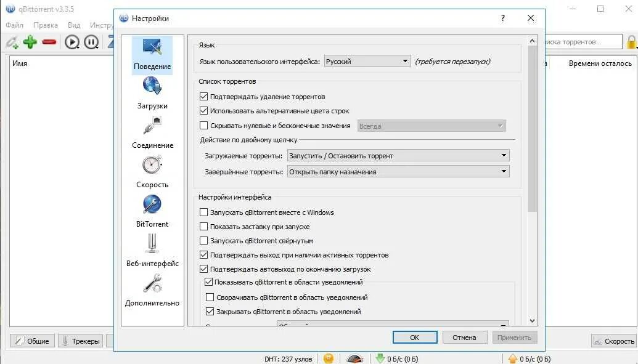The width and height of the screenshot is (638, 364).
Task: Click the red minus delete torrent icon
Action: 49,42
